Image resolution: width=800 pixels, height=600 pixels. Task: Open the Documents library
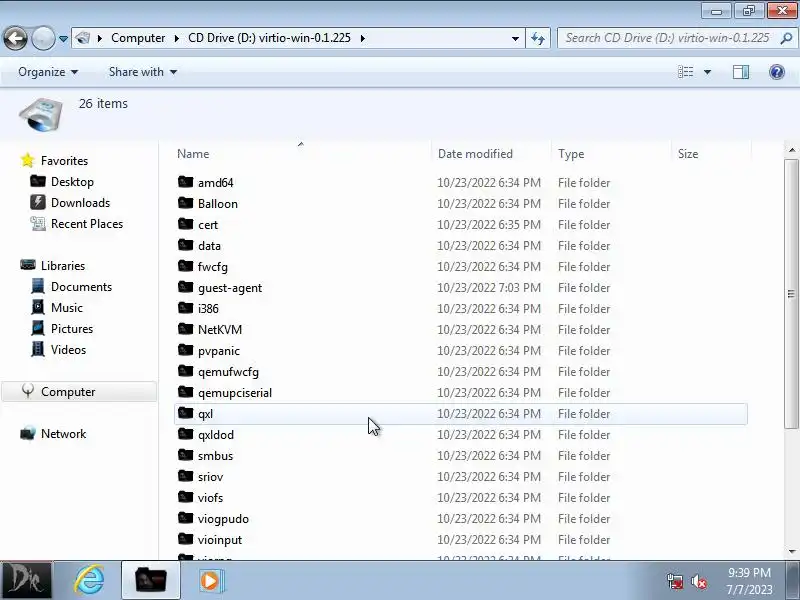click(x=81, y=287)
